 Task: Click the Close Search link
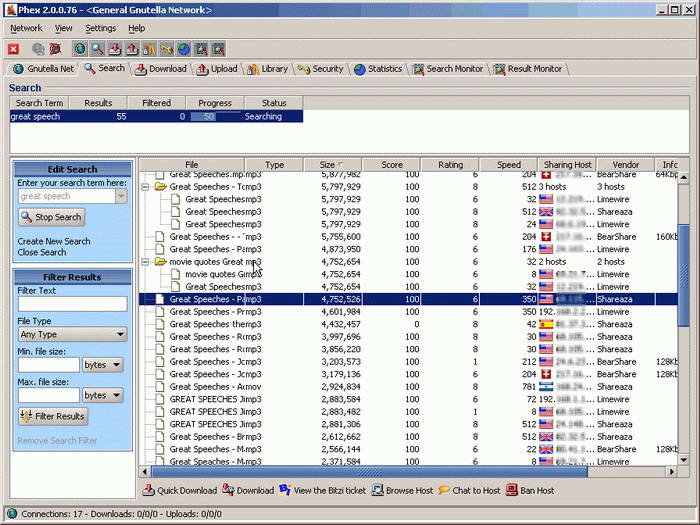tap(42, 252)
